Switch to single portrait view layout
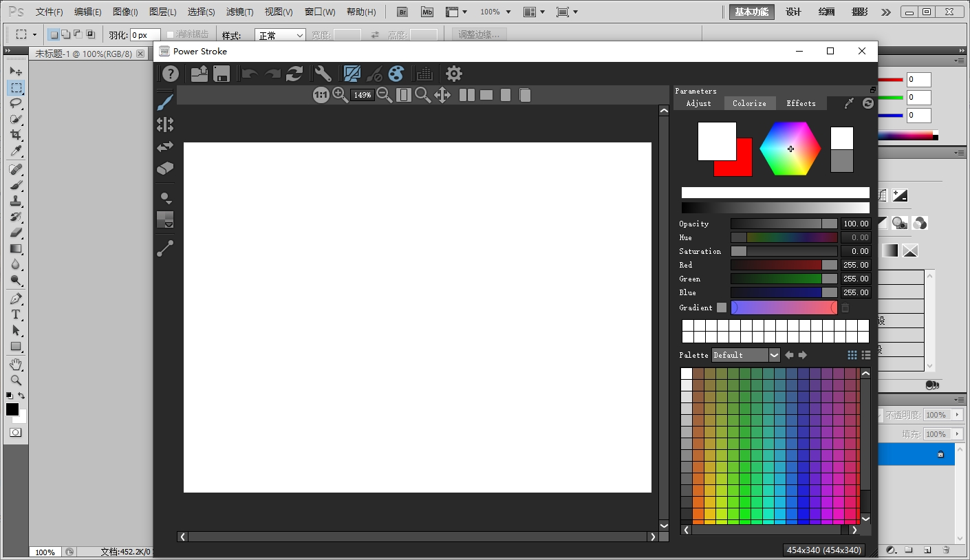This screenshot has width=970, height=560. click(506, 95)
